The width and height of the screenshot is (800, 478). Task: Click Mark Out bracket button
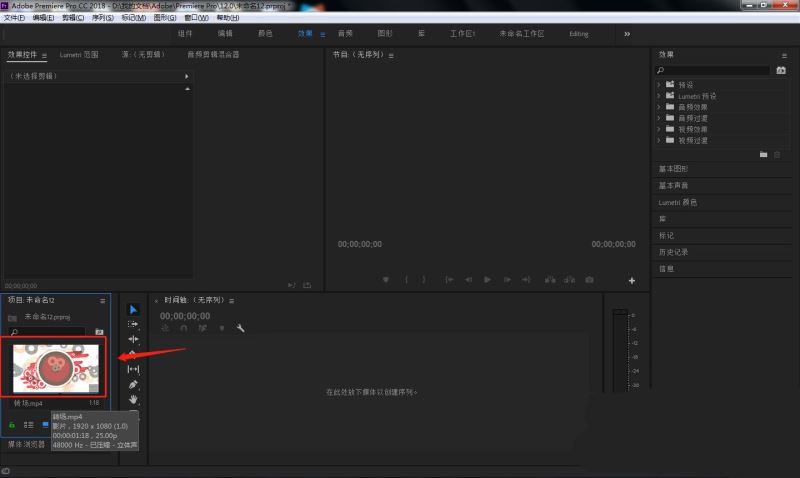(x=423, y=280)
